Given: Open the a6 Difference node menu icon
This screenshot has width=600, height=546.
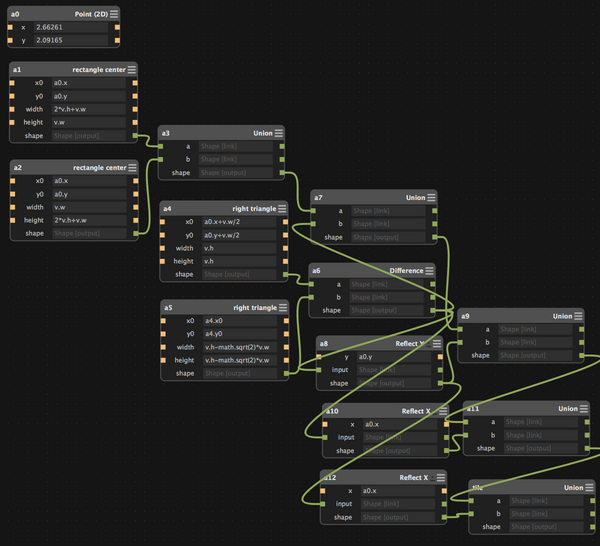Looking at the screenshot, I should click(x=429, y=271).
